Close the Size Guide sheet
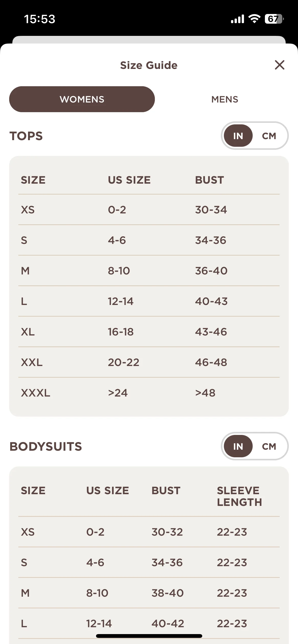 click(x=279, y=65)
